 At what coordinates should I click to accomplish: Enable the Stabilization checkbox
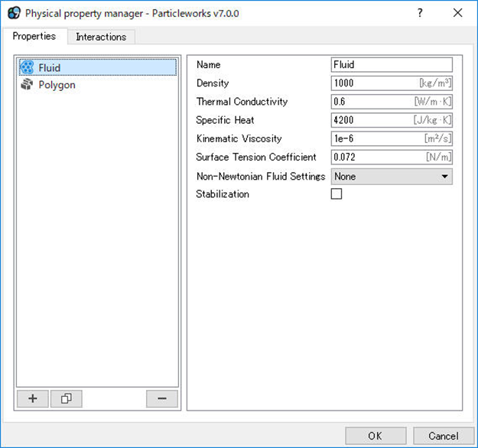tap(337, 194)
